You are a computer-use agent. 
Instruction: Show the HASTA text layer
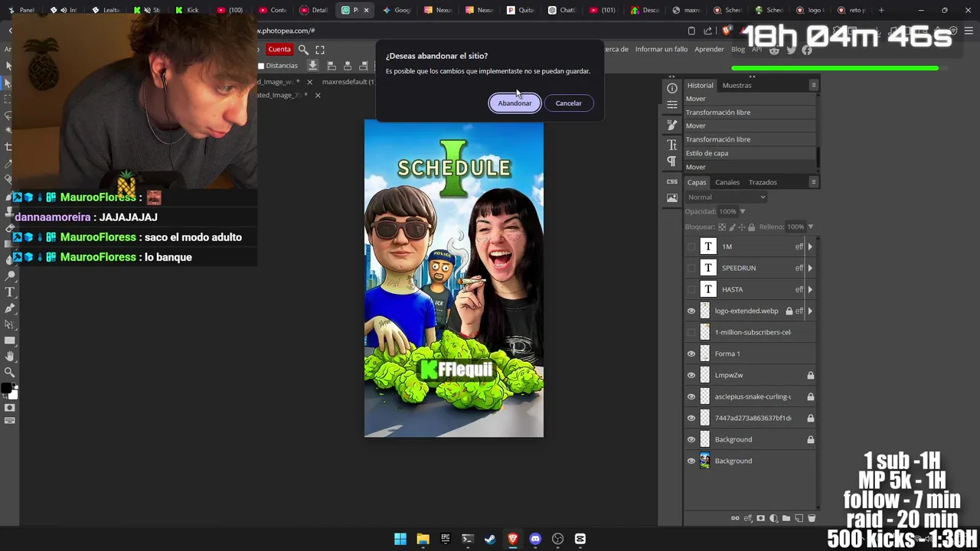point(691,289)
